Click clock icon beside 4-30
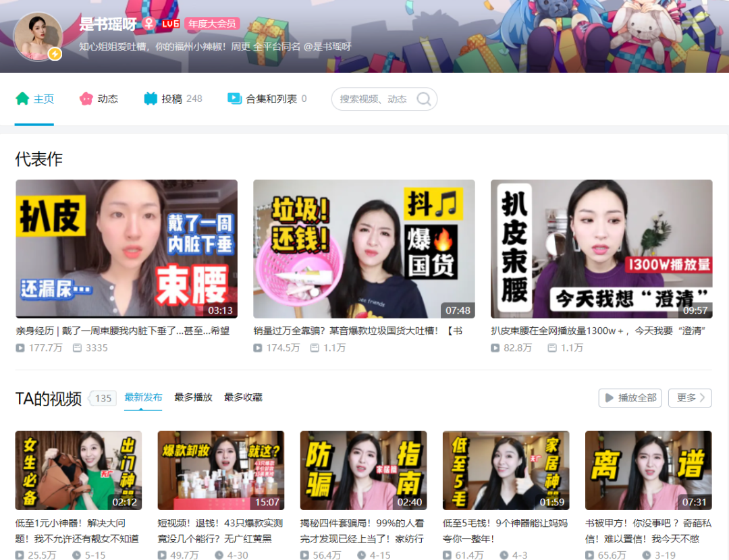Viewport: 729px width, 560px height. (219, 555)
